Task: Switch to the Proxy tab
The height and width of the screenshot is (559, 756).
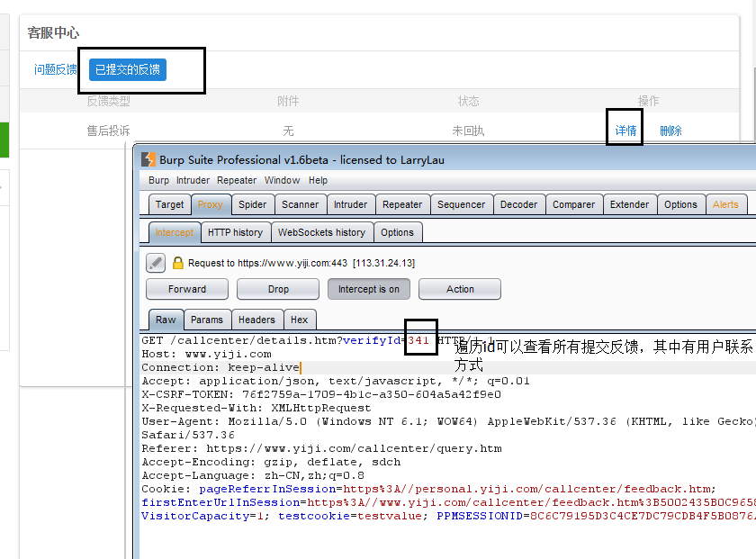Action: 211,204
